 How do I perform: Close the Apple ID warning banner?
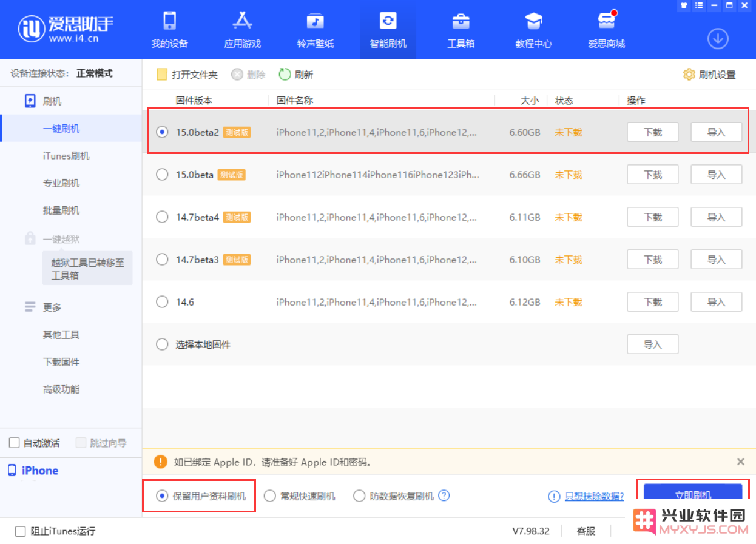[x=740, y=462]
